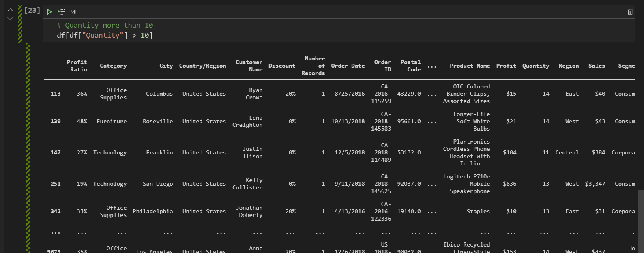Click into the code line df[df["Quantity"] > 10]
The height and width of the screenshot is (253, 644).
click(x=105, y=35)
